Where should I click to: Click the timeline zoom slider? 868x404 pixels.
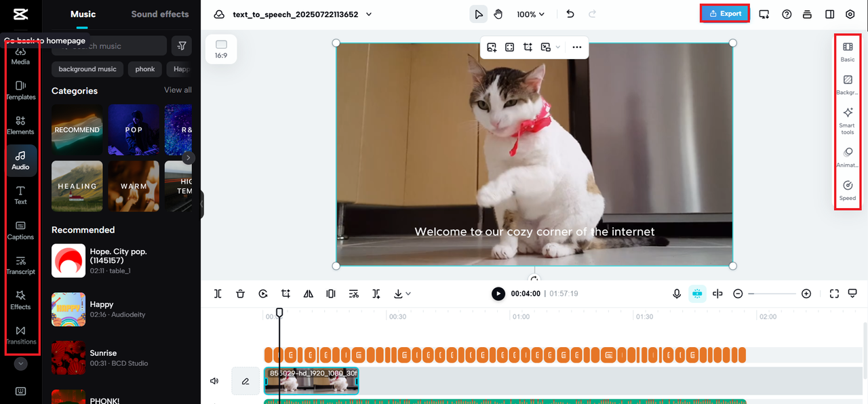772,294
